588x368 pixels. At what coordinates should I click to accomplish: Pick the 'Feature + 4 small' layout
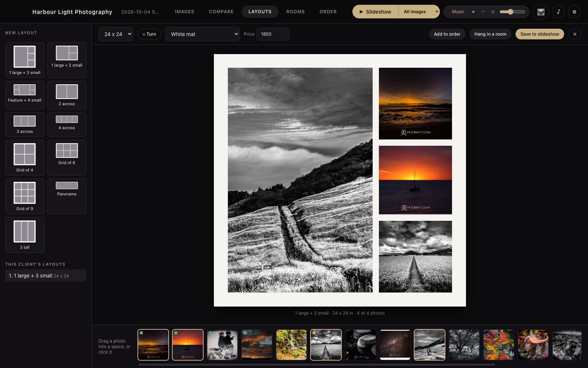click(x=25, y=95)
